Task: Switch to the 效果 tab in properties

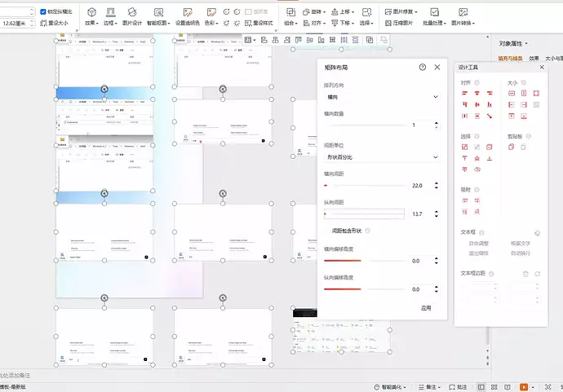Action: coord(534,59)
